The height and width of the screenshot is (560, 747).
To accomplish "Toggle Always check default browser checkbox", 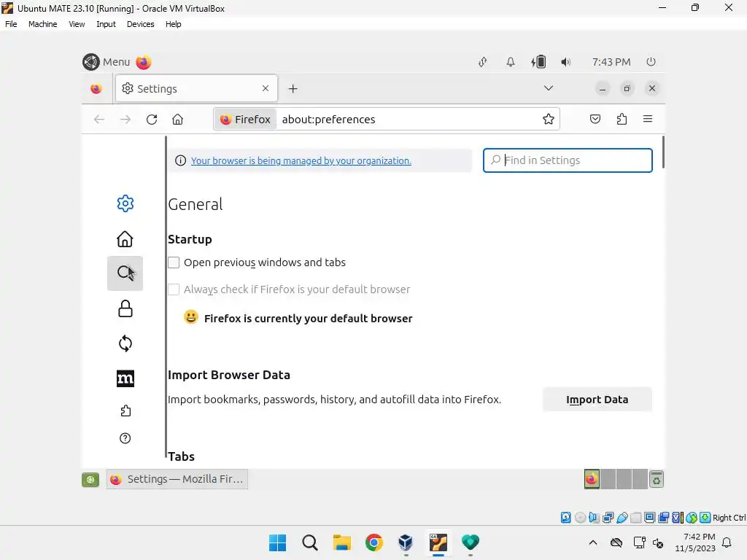I will click(x=174, y=289).
